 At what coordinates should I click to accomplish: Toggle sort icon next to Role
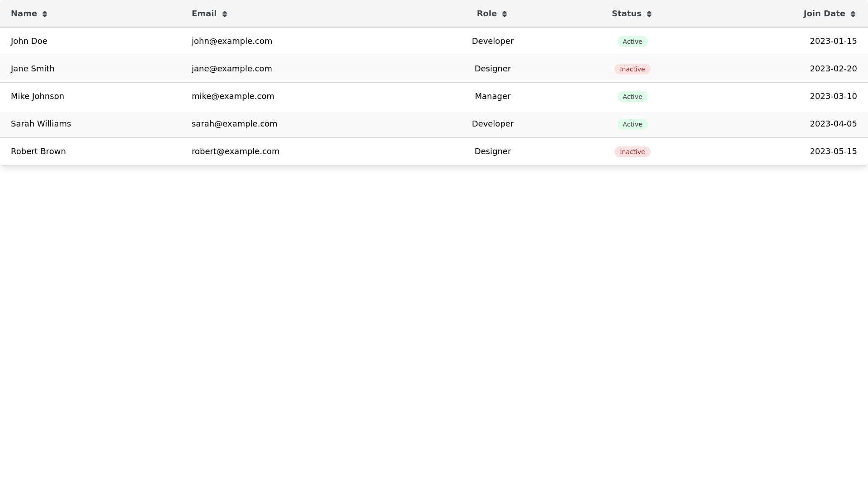[x=505, y=14]
